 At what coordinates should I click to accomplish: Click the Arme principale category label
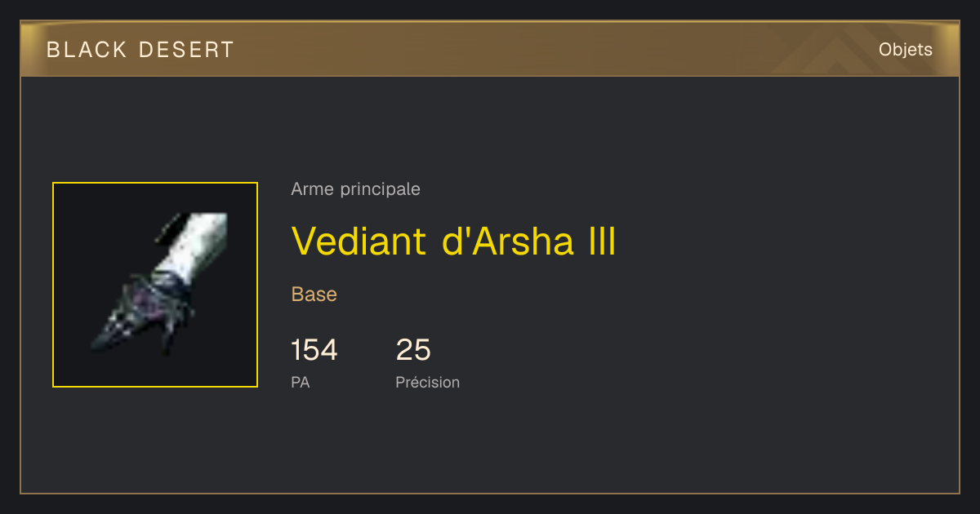[x=355, y=189]
